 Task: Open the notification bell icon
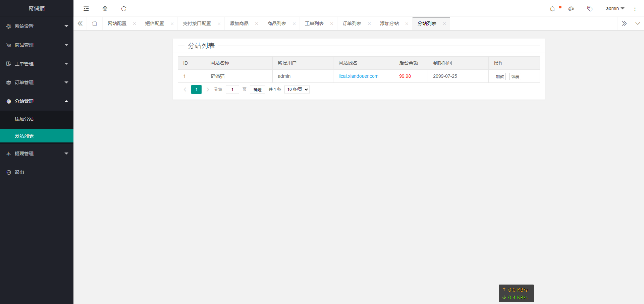pyautogui.click(x=552, y=9)
